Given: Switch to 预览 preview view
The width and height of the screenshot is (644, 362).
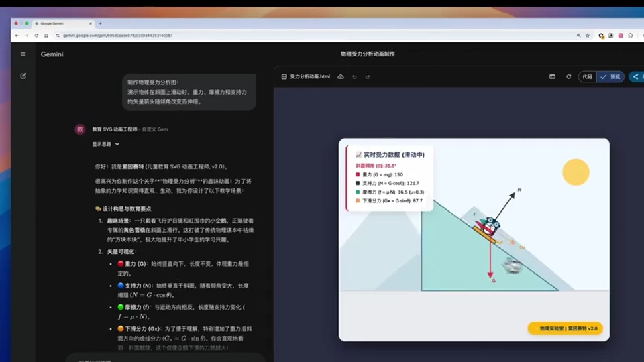Looking at the screenshot, I should 610,76.
